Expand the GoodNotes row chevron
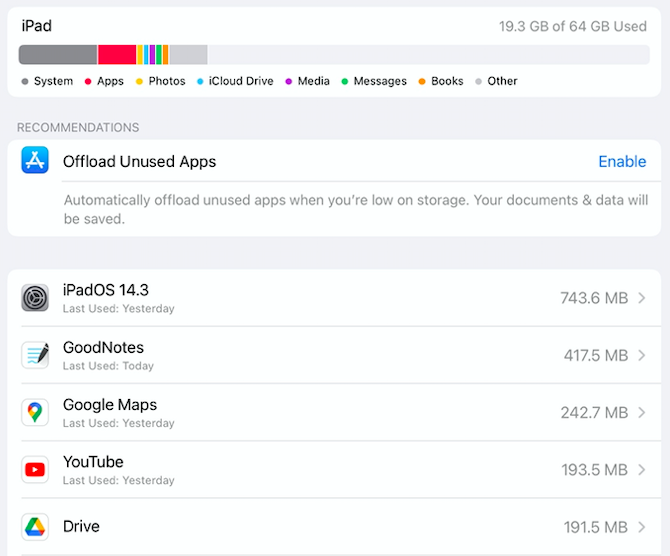The height and width of the screenshot is (556, 670). coord(641,355)
